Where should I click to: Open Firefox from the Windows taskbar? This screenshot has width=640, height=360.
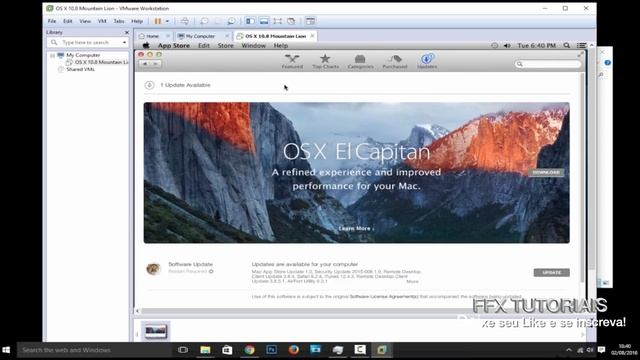pos(293,350)
